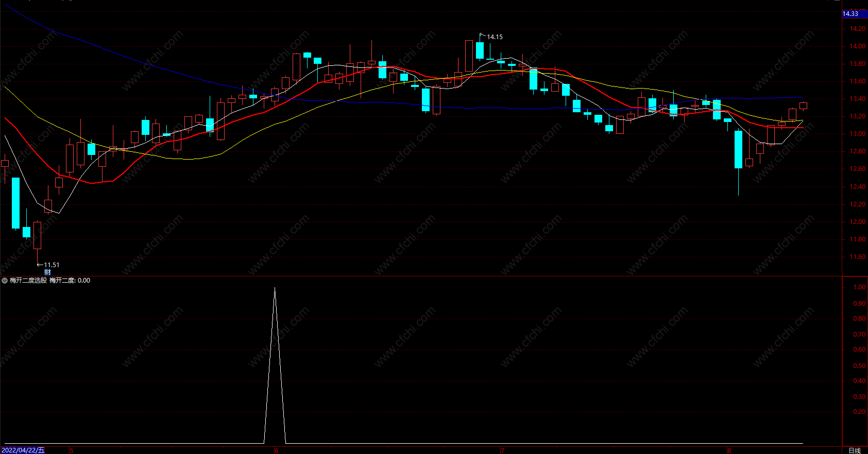Switch period using the 日线 label

(855, 450)
